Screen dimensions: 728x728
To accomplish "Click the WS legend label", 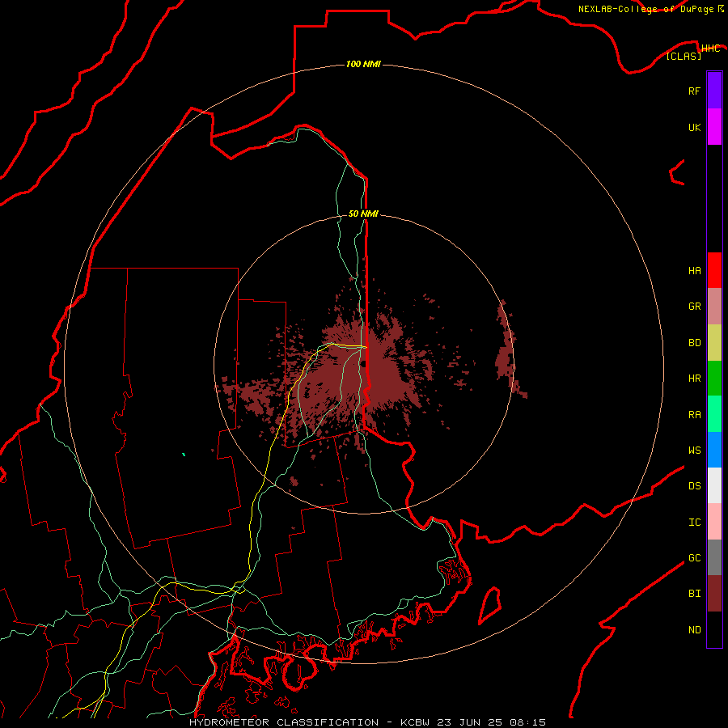I will click(694, 450).
